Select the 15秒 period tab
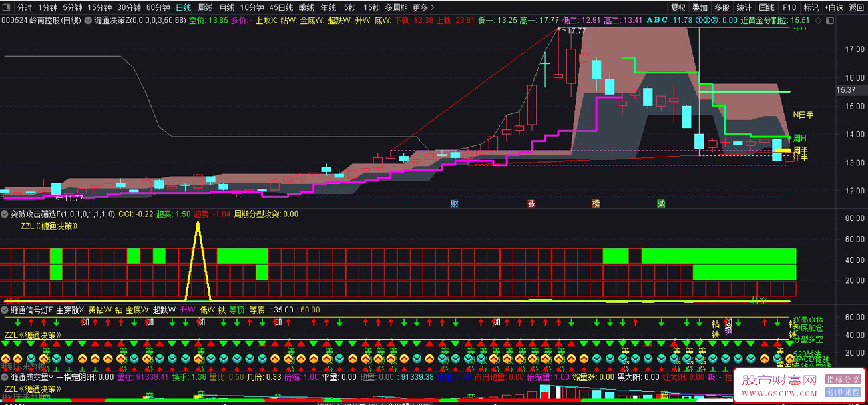The height and width of the screenshot is (405, 868). (371, 8)
